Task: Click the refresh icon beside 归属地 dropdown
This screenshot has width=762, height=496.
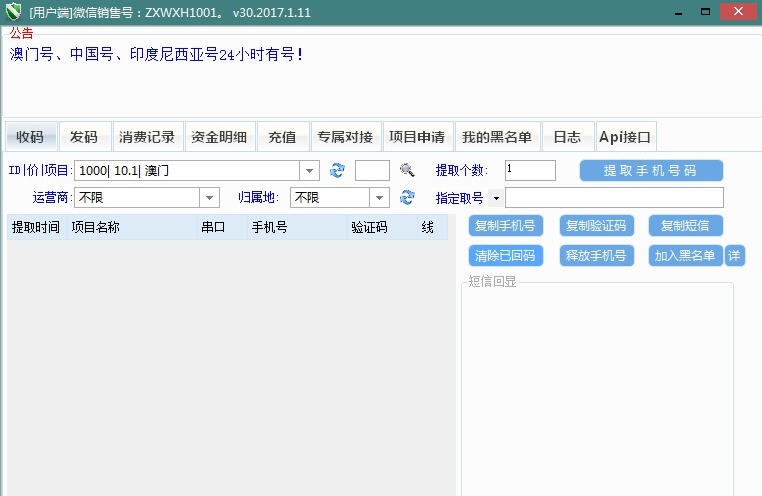Action: [x=407, y=198]
